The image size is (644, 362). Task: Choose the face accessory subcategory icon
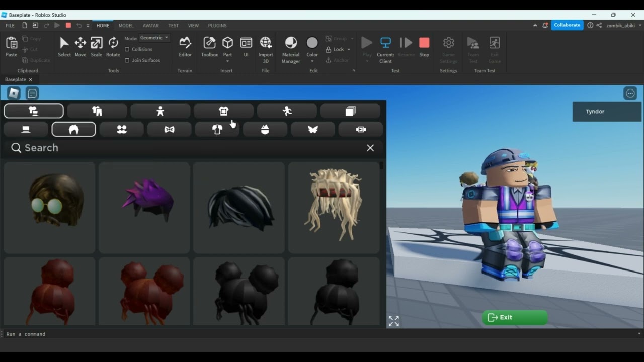point(122,129)
